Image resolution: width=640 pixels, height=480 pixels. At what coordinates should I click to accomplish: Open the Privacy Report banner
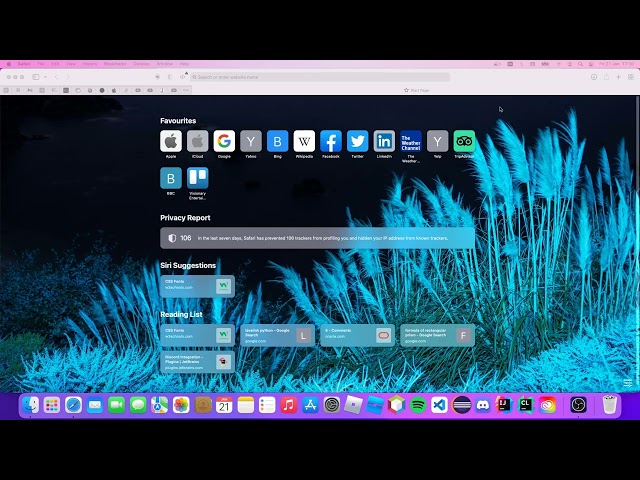coord(317,238)
